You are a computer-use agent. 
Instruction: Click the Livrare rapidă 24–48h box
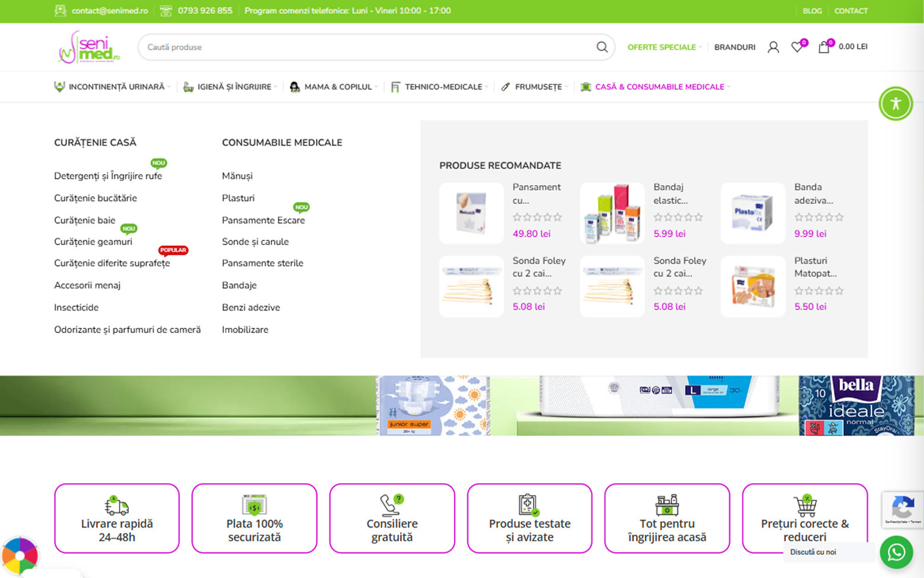click(117, 518)
